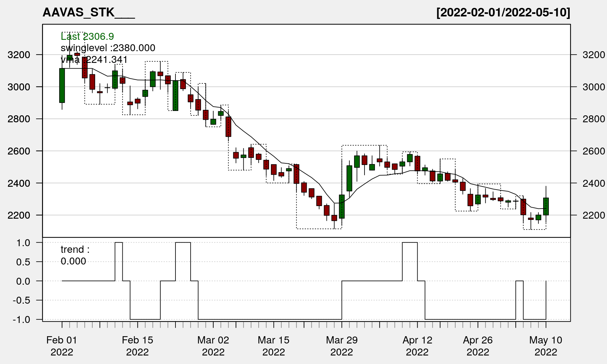The height and width of the screenshot is (364, 607).
Task: Click the 2800 label on left price axis
Action: point(19,119)
